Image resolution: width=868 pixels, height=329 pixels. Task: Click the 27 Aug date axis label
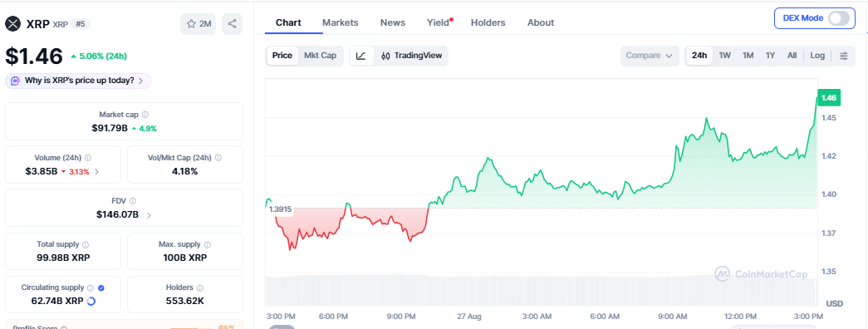click(x=469, y=317)
